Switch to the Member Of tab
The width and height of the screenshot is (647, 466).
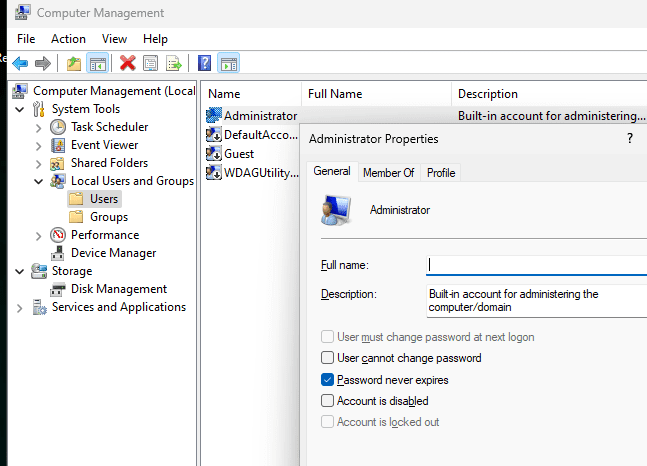pyautogui.click(x=388, y=173)
